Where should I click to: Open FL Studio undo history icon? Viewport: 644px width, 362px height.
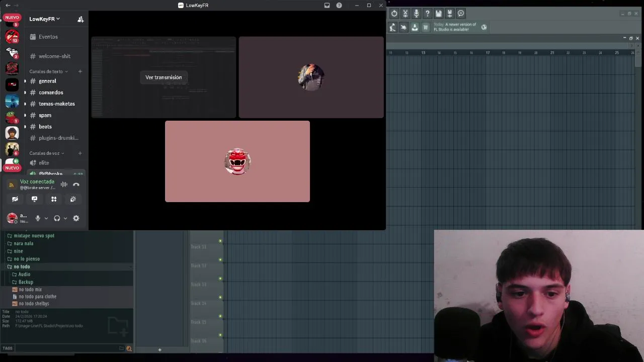(x=394, y=14)
